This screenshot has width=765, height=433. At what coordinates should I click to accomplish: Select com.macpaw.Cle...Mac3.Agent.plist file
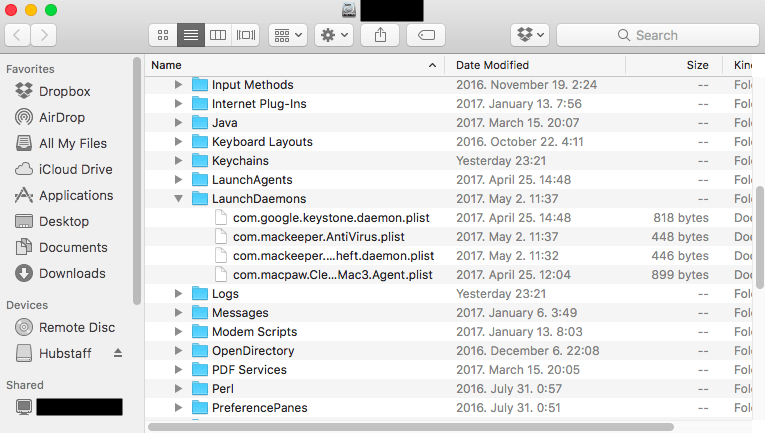[333, 275]
